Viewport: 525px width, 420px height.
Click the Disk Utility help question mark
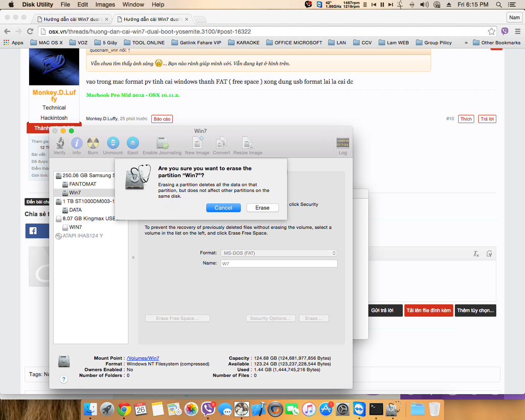[x=64, y=379]
